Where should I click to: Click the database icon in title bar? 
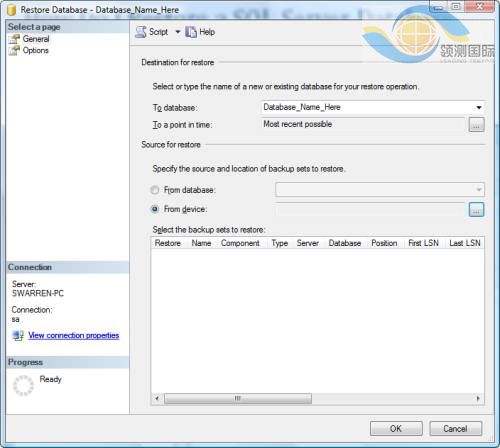point(12,10)
